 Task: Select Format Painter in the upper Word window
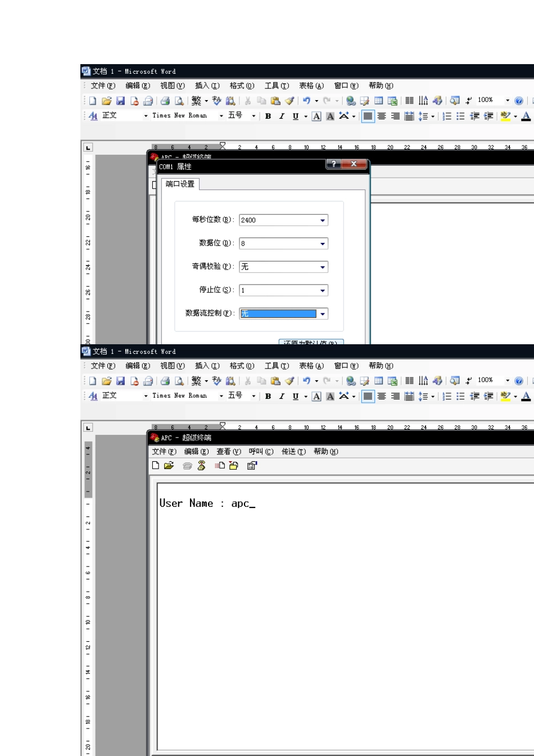[x=289, y=101]
